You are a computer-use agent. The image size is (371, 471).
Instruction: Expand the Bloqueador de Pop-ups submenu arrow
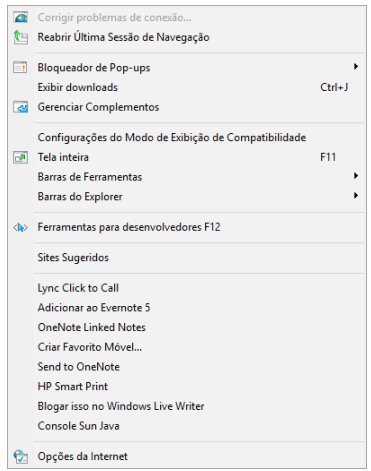pos(356,67)
